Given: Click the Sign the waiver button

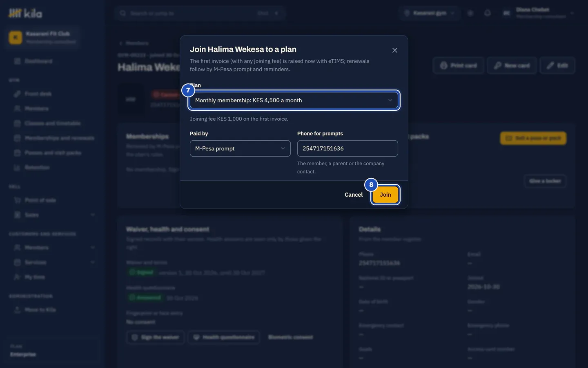Looking at the screenshot, I should click(x=156, y=337).
